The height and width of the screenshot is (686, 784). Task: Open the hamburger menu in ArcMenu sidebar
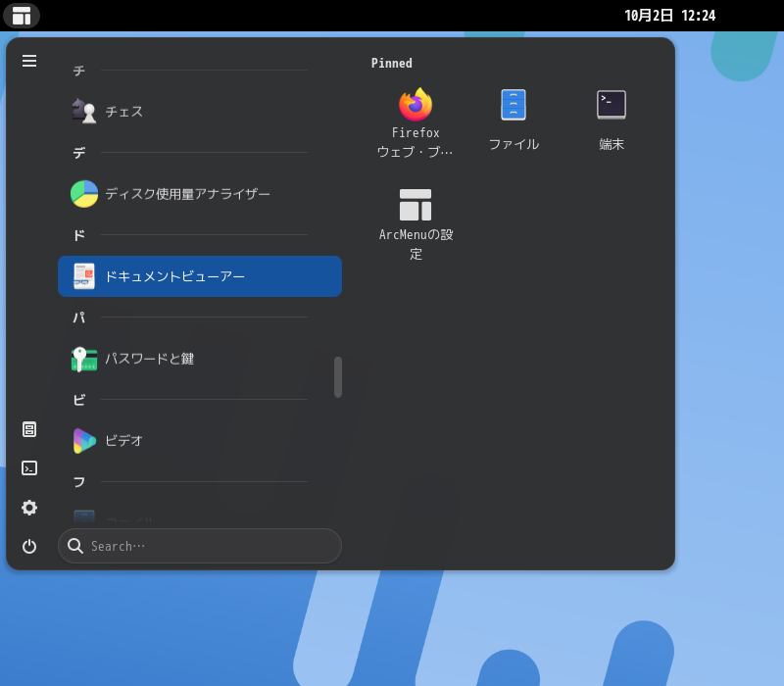29,61
